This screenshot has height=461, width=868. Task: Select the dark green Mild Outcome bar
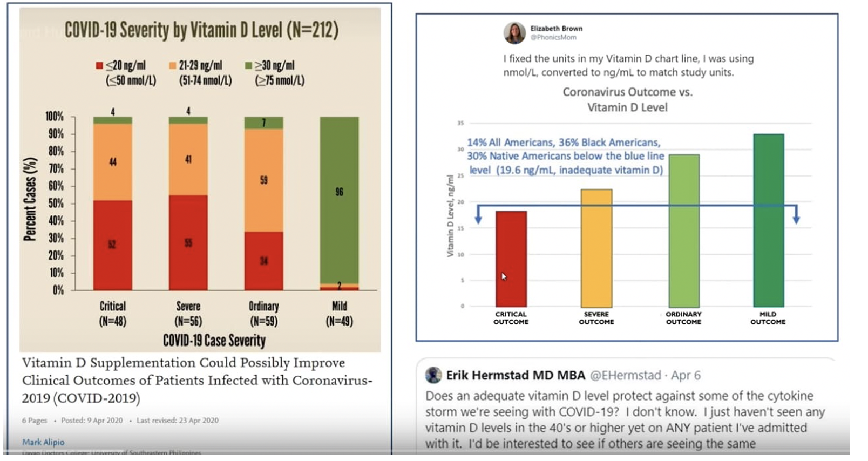(x=768, y=220)
